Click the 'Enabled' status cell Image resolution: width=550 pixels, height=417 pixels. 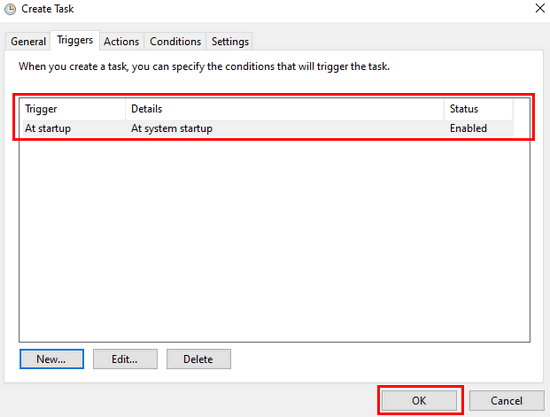click(x=468, y=128)
